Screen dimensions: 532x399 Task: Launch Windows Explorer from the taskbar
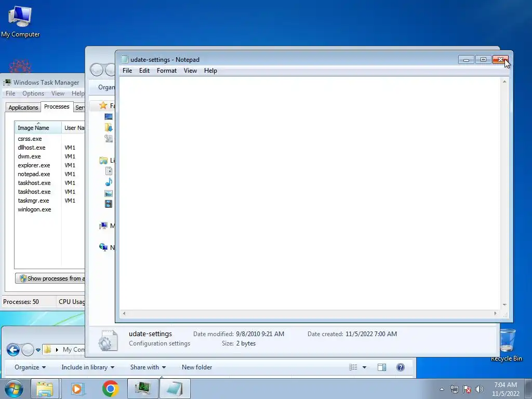pos(45,389)
